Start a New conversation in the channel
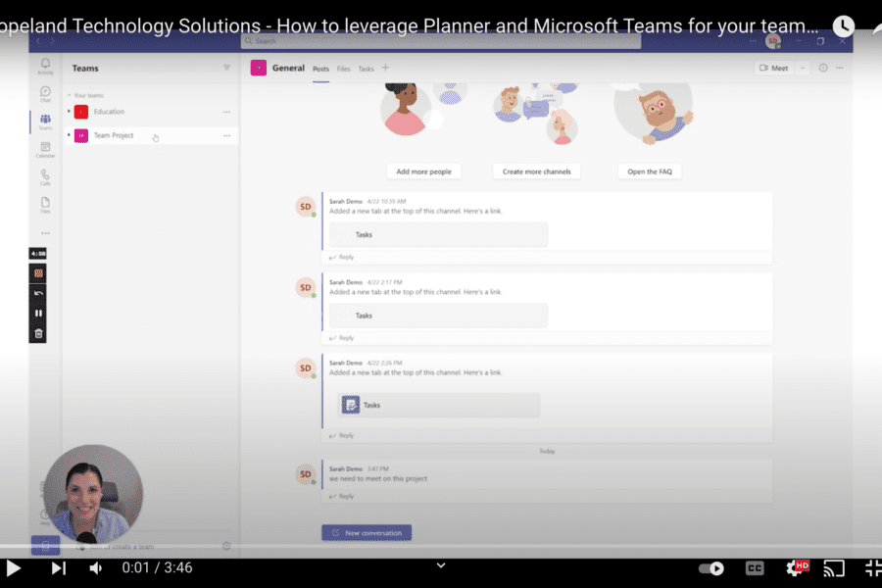 click(x=367, y=532)
